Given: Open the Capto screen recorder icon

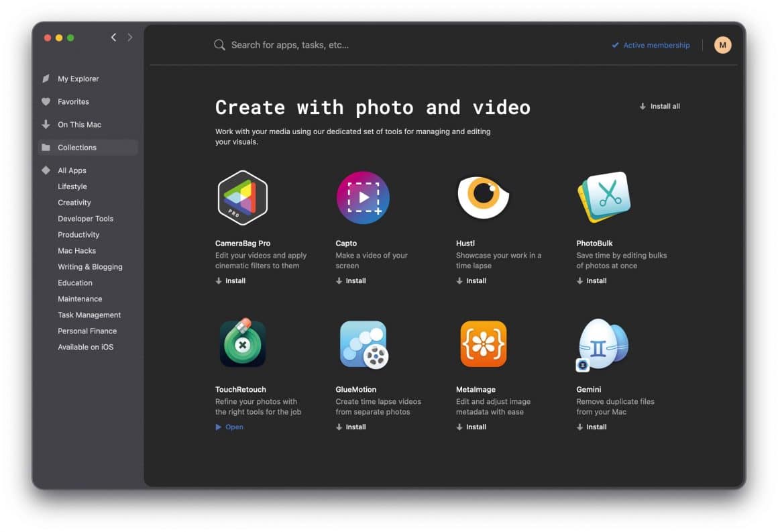Looking at the screenshot, I should point(363,198).
